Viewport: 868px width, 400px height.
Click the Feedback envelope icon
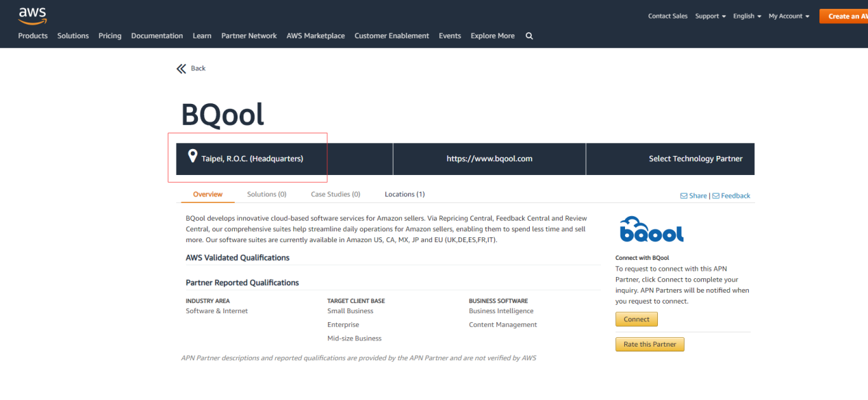point(716,196)
